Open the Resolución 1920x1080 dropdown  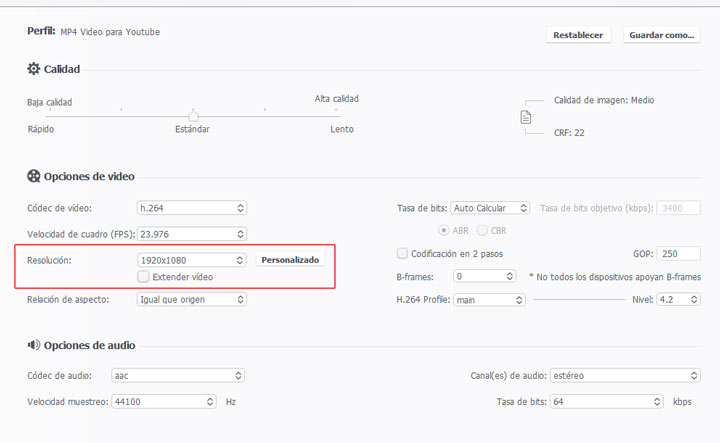click(192, 260)
